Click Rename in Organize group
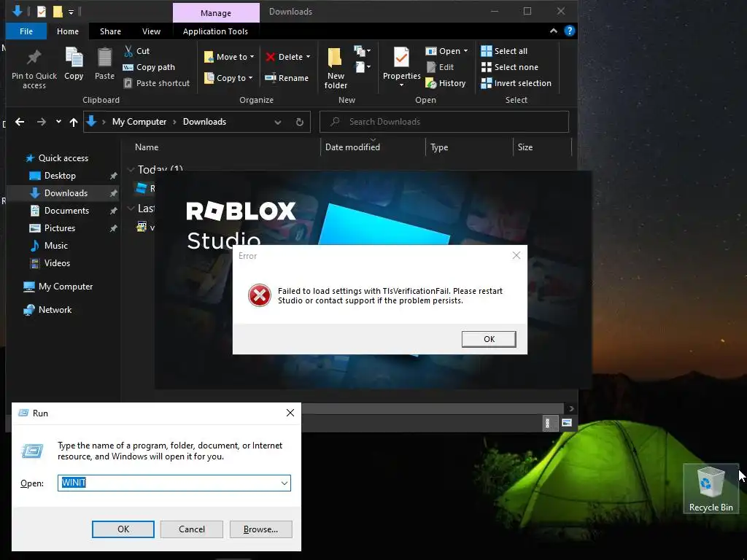 pos(287,78)
